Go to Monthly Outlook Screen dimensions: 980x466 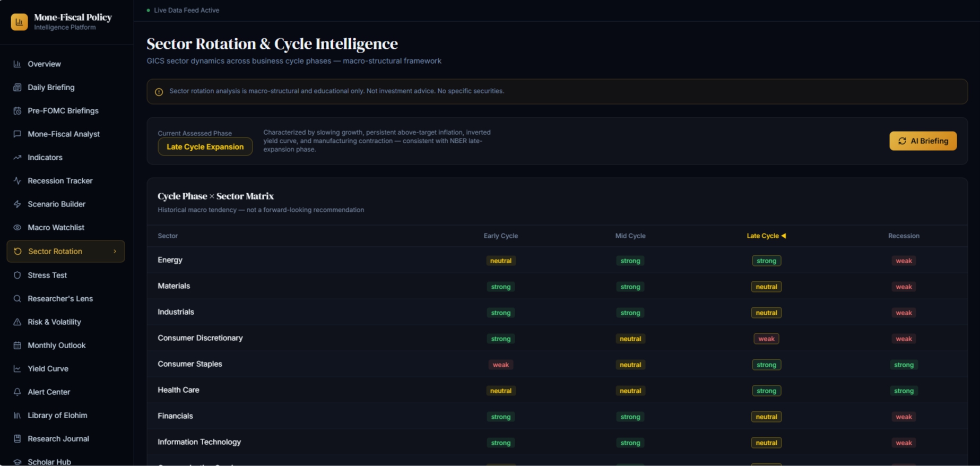pyautogui.click(x=66, y=345)
